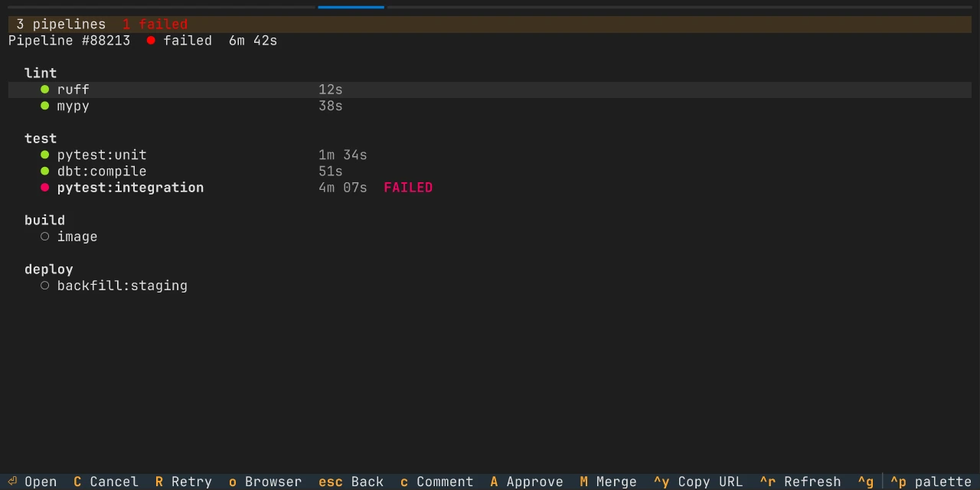Screen dimensions: 980x490
Task: Click Browser in the footer bar
Action: 266,482
